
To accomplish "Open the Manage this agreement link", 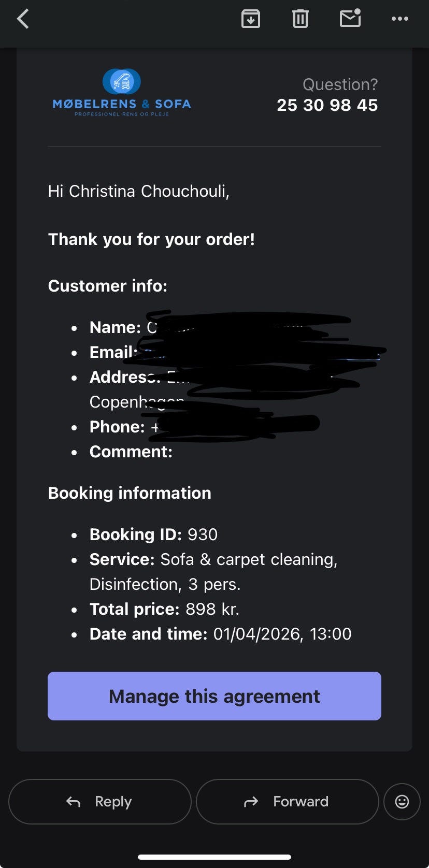I will [214, 696].
